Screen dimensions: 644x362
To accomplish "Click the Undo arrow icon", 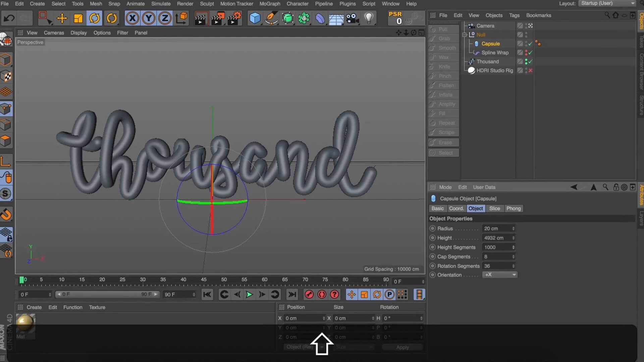I will click(x=9, y=18).
